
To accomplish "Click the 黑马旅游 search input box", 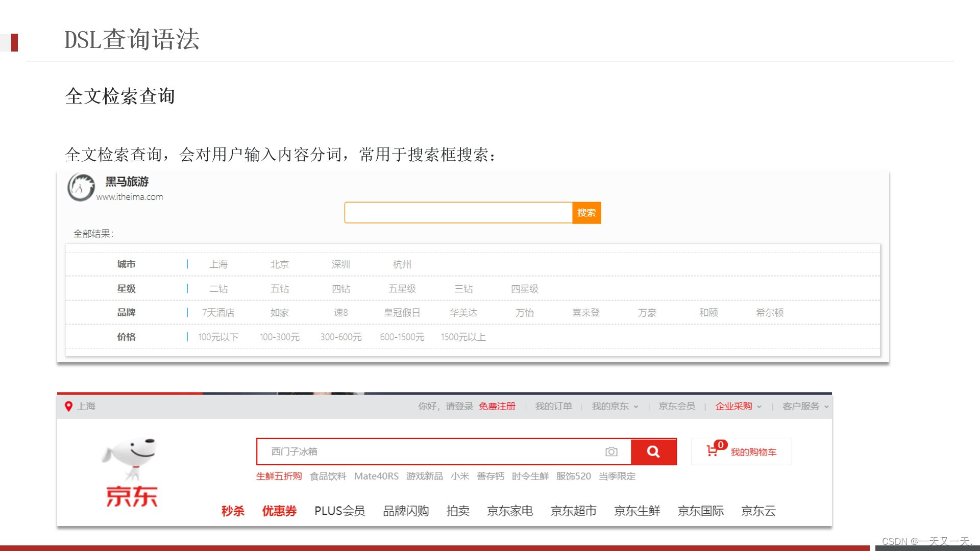I will click(x=457, y=212).
